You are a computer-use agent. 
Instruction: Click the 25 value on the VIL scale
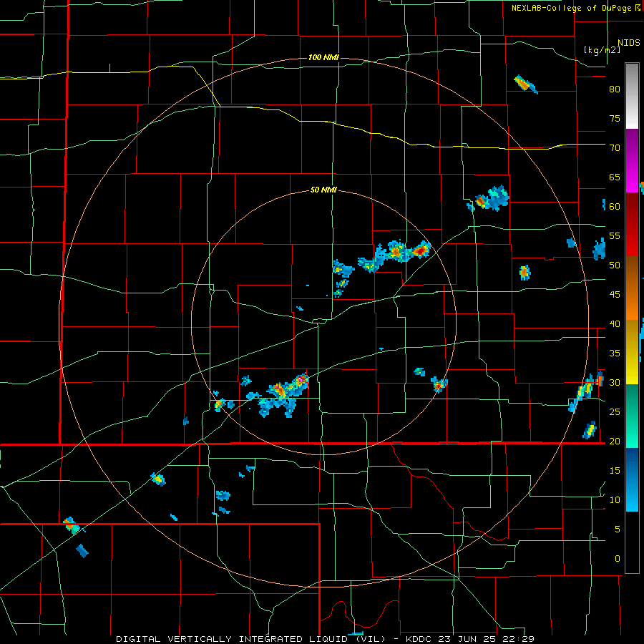[615, 412]
